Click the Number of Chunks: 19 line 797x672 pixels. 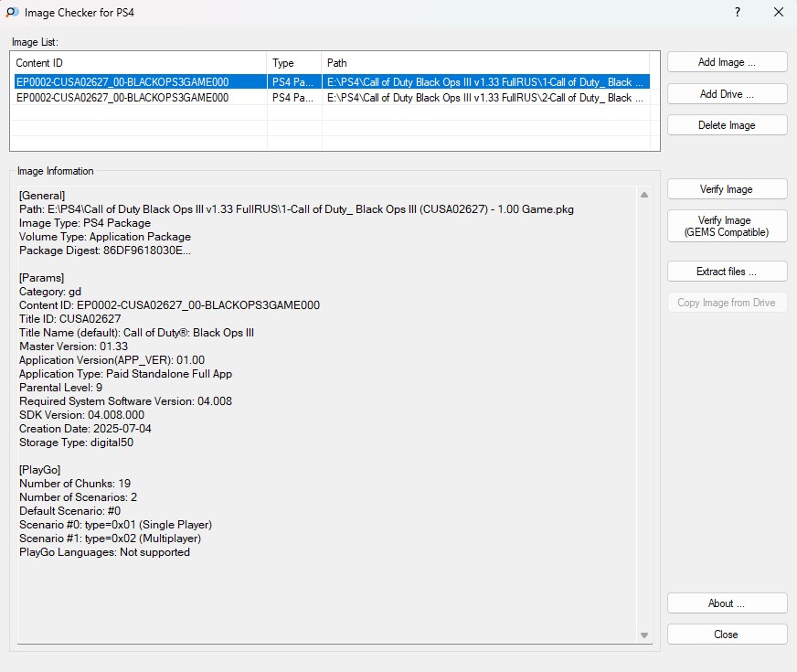click(x=75, y=484)
